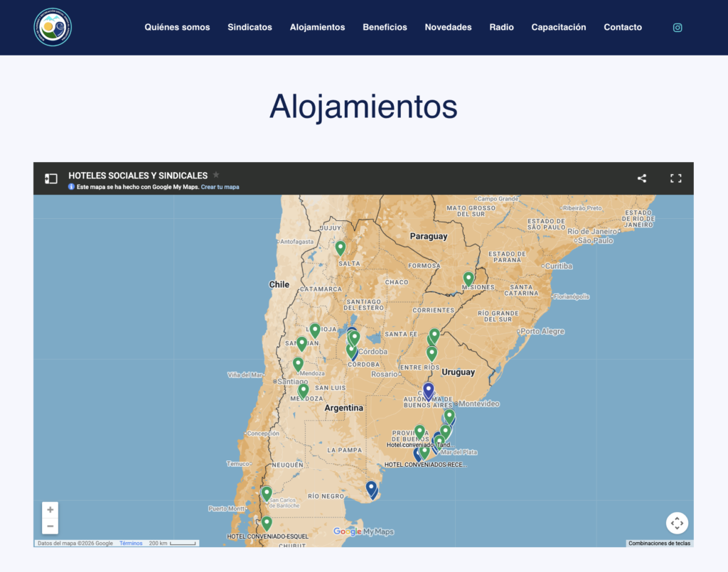
Task: Go to the Sindicatos page
Action: pos(250,28)
